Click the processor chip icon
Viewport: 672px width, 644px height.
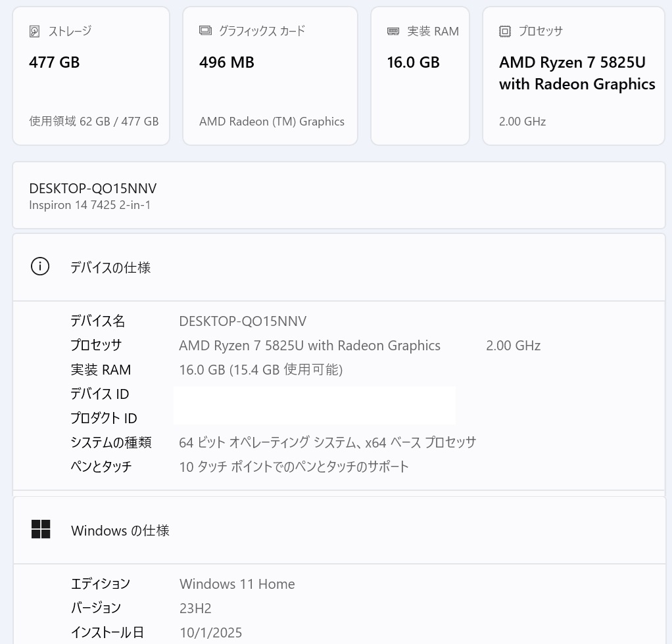click(x=505, y=31)
